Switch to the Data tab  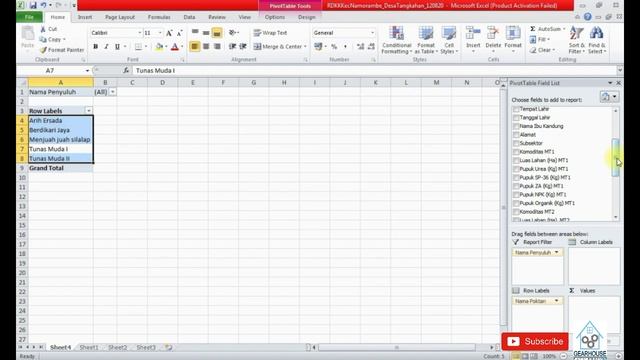pos(189,17)
